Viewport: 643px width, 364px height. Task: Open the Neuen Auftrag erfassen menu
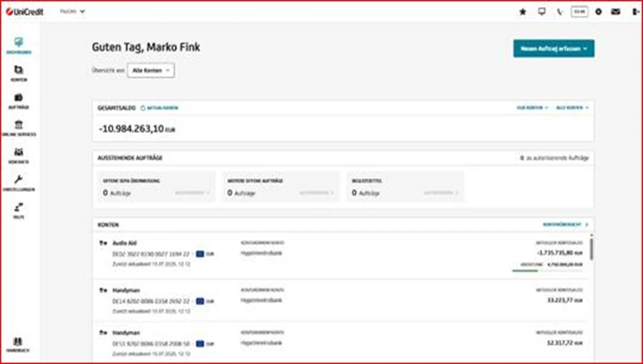(x=554, y=48)
